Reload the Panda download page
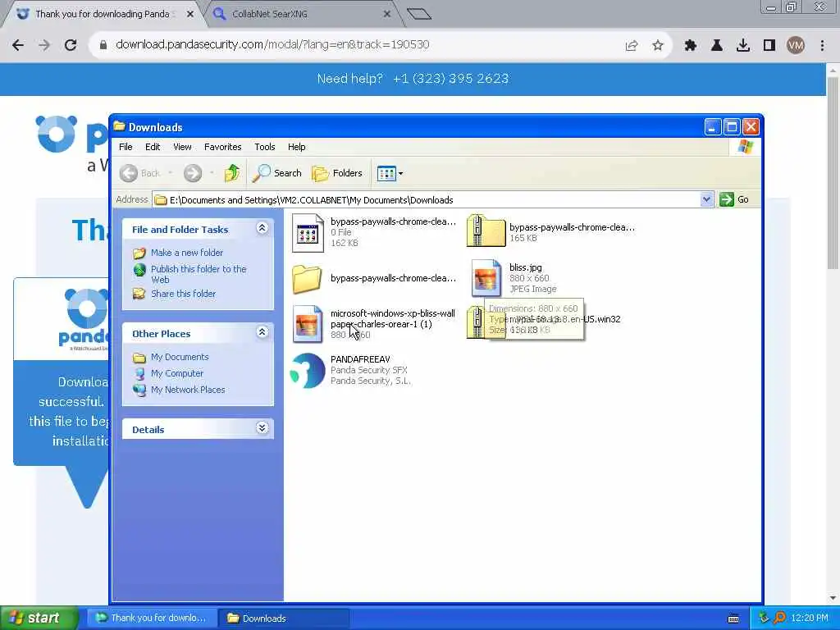Viewport: 840px width, 630px height. 71,45
